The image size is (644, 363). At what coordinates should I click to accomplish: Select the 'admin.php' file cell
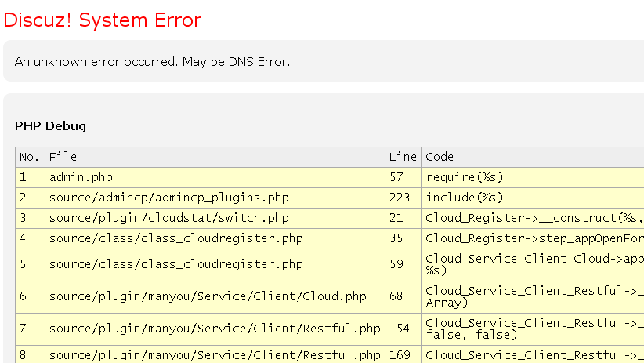pyautogui.click(x=215, y=177)
